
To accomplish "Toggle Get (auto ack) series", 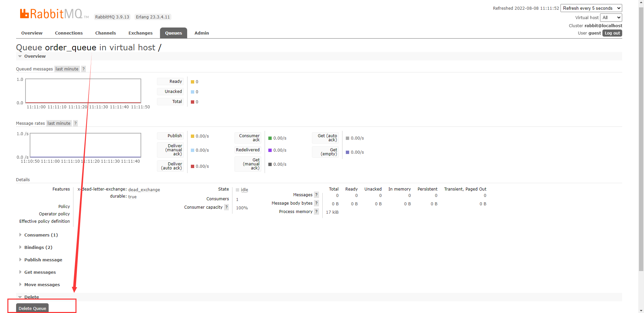I will tap(325, 138).
